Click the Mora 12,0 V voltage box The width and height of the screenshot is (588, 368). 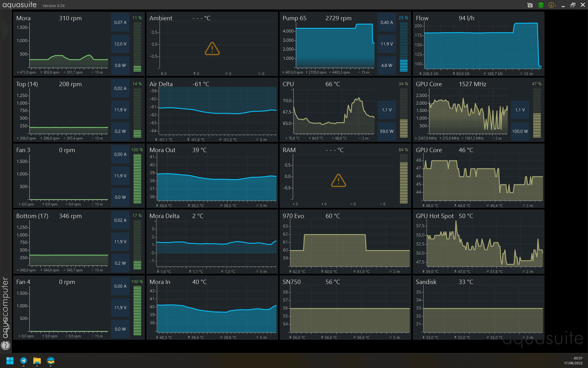point(120,44)
